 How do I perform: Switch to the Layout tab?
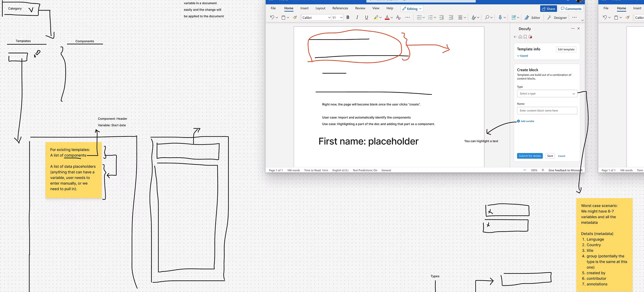click(x=320, y=8)
